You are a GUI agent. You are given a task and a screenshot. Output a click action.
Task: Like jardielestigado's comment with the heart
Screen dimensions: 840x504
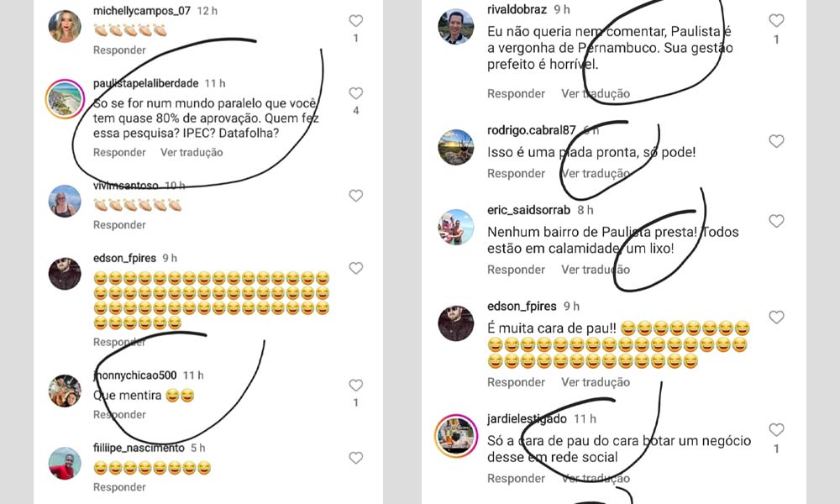pyautogui.click(x=776, y=429)
